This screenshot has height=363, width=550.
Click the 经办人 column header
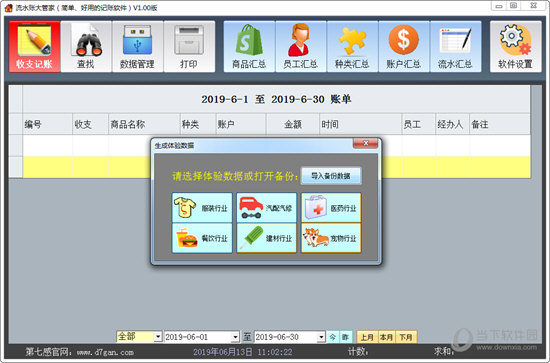click(x=452, y=124)
